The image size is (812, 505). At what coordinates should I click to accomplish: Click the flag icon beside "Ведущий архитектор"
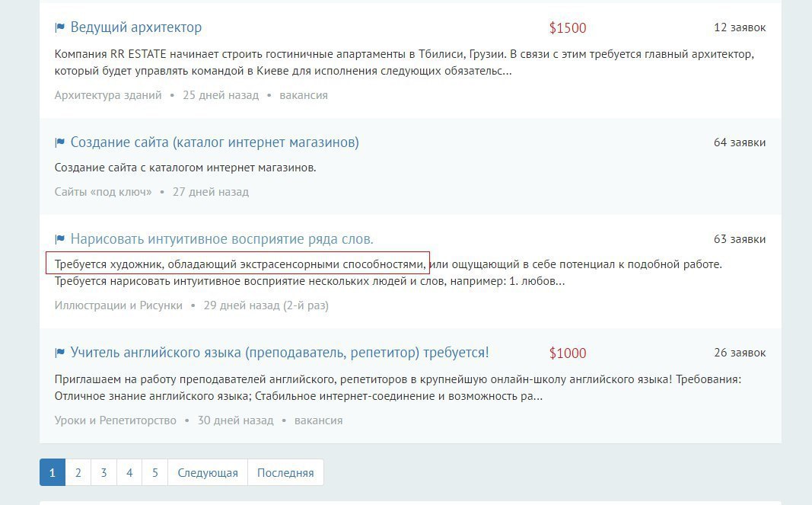click(60, 28)
